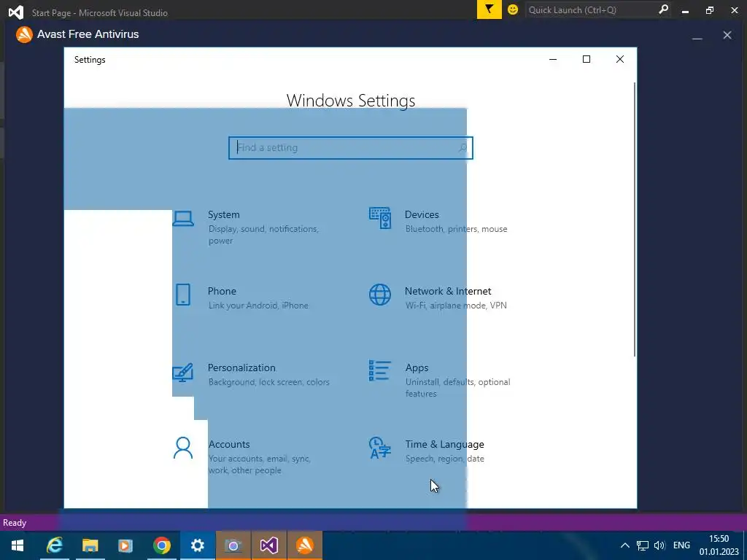The height and width of the screenshot is (560, 747).
Task: Open the network tray icon
Action: coord(643,545)
